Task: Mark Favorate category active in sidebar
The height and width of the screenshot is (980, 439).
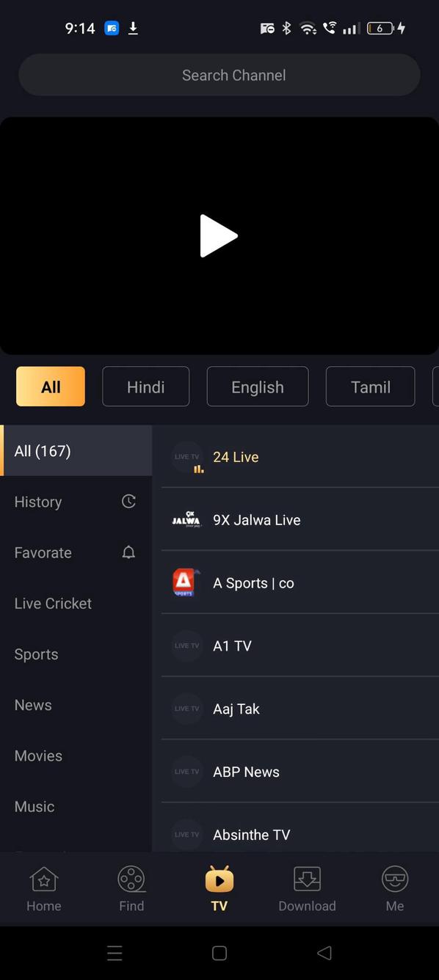Action: 43,552
